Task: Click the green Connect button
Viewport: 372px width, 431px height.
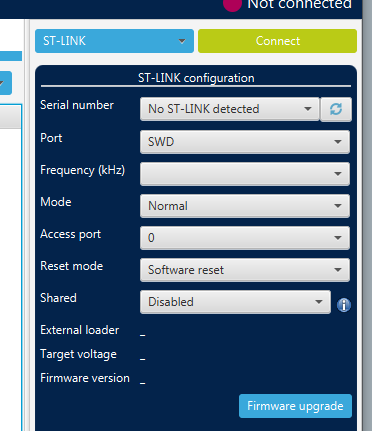Action: click(x=277, y=41)
